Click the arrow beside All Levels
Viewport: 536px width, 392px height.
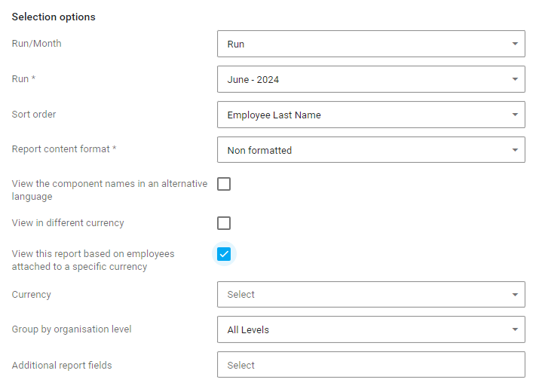(x=515, y=329)
